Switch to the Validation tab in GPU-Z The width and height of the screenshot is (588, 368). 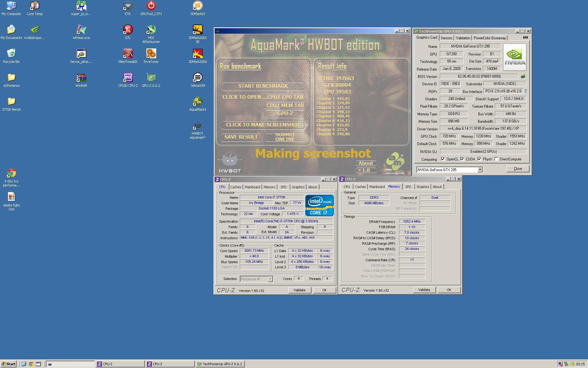(463, 38)
